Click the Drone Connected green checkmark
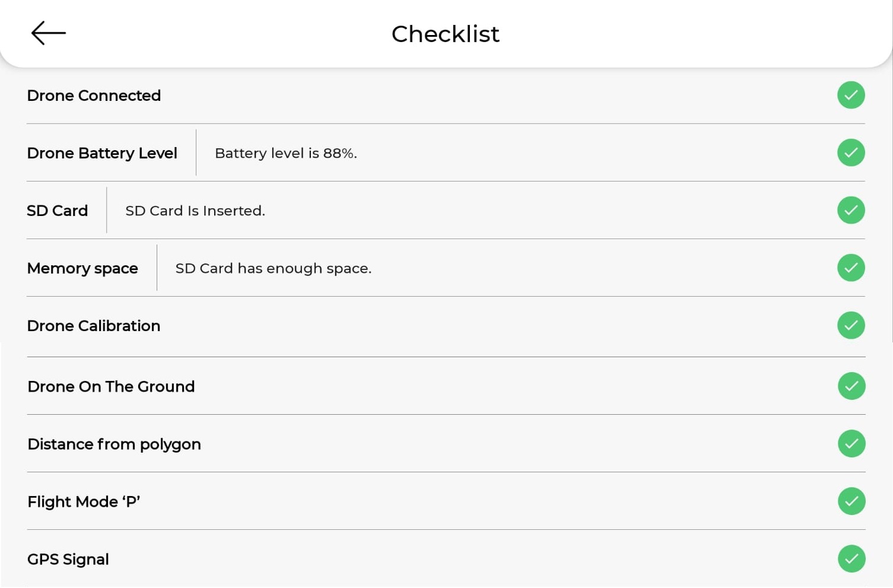 851,95
